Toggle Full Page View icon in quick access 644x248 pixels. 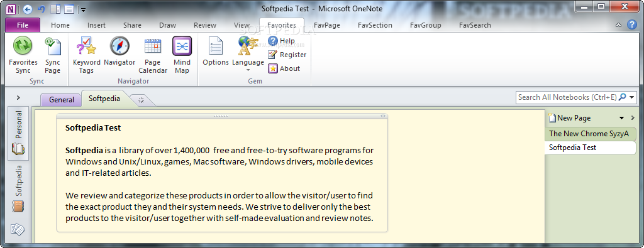pos(69,9)
